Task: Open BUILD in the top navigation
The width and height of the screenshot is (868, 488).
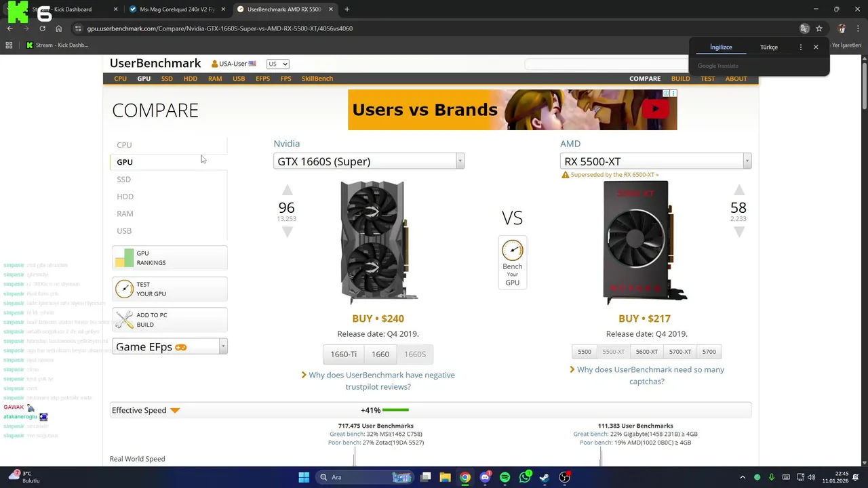Action: [x=680, y=79]
